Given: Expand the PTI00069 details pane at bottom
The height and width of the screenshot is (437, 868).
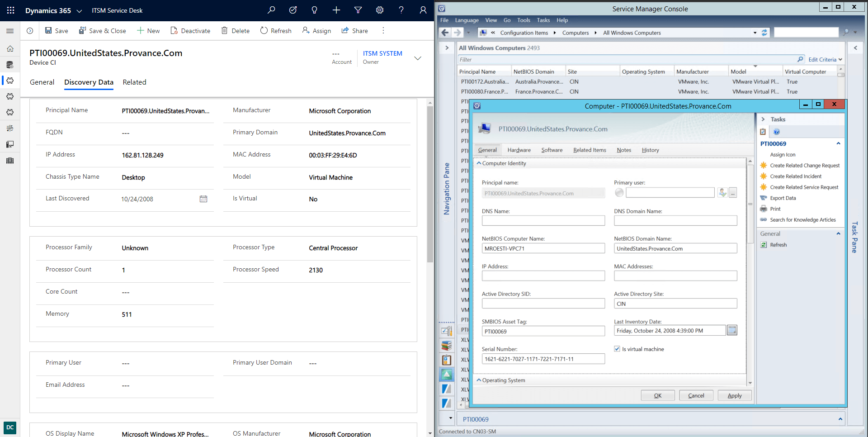Looking at the screenshot, I should coord(840,419).
